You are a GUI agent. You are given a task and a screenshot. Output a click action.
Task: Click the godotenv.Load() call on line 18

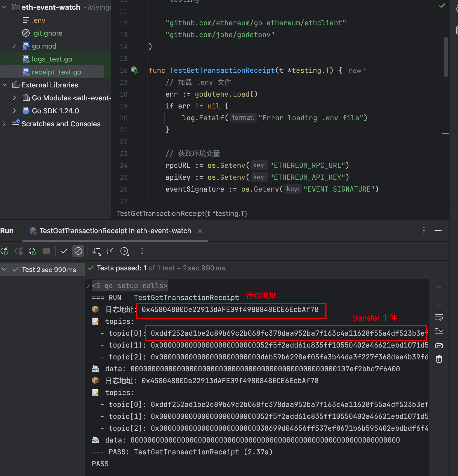226,94
